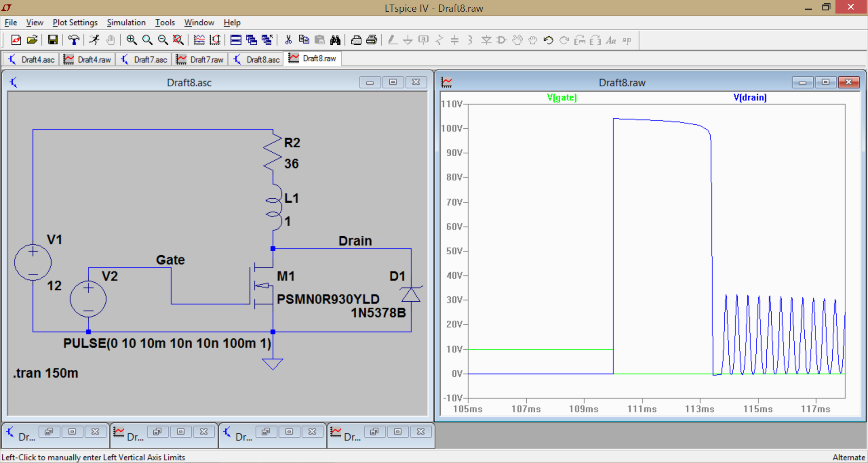Place a ground symbol from the toolbar
Image resolution: width=868 pixels, height=463 pixels.
click(x=408, y=40)
